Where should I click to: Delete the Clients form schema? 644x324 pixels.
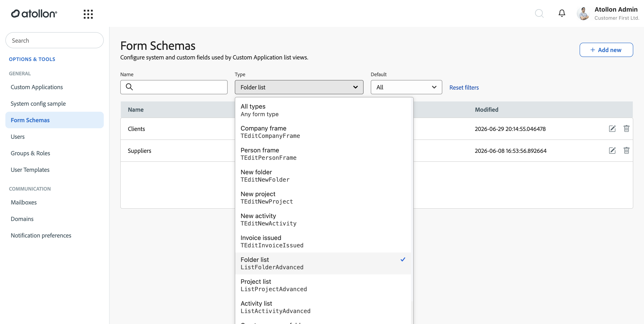click(x=626, y=129)
